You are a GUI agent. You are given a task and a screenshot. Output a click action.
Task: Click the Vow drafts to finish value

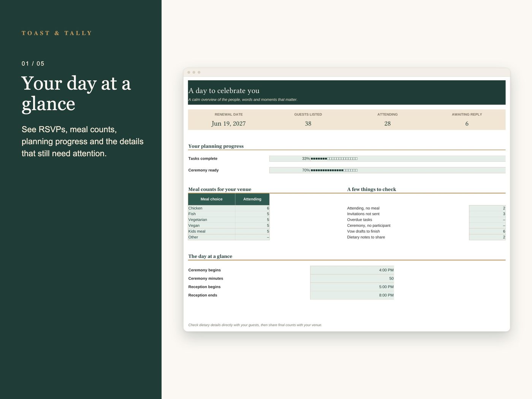(487, 231)
